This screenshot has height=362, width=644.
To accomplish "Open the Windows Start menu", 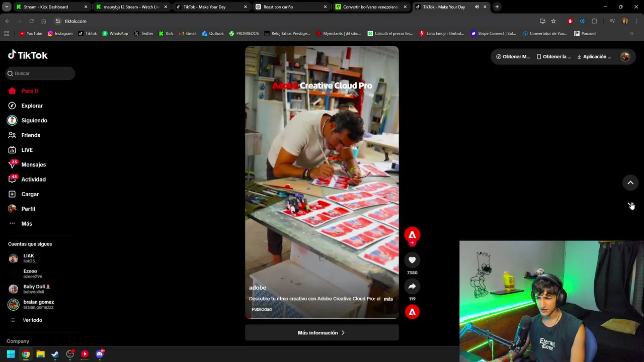I will pos(11,354).
